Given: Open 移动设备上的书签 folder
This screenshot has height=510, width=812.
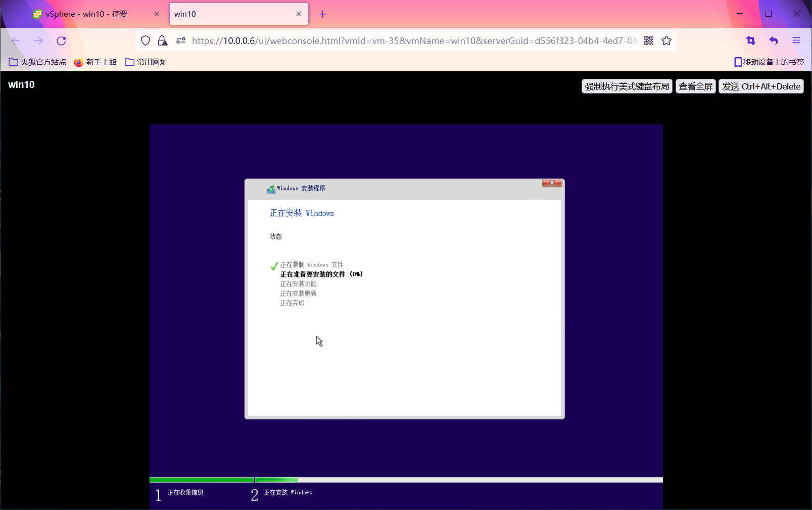Looking at the screenshot, I should coord(769,62).
